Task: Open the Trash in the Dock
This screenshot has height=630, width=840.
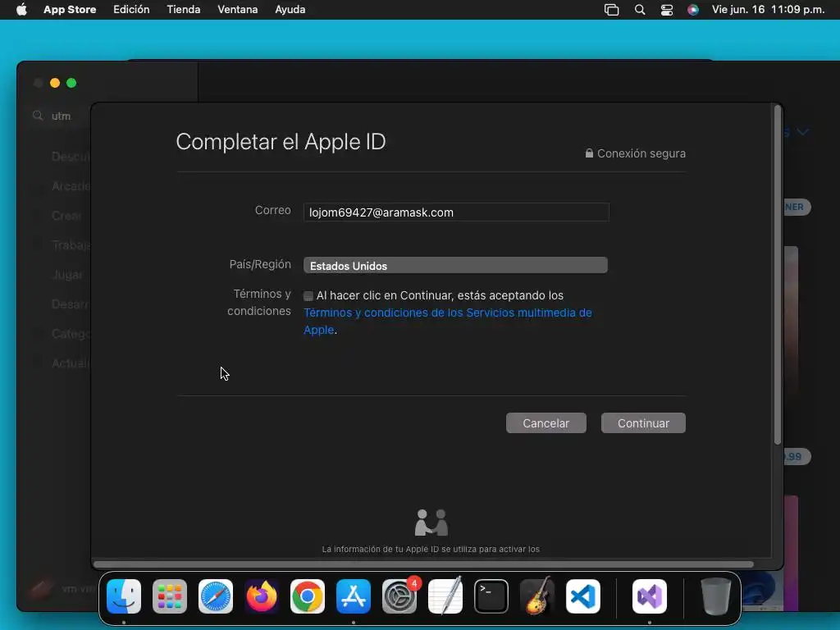Action: point(715,596)
